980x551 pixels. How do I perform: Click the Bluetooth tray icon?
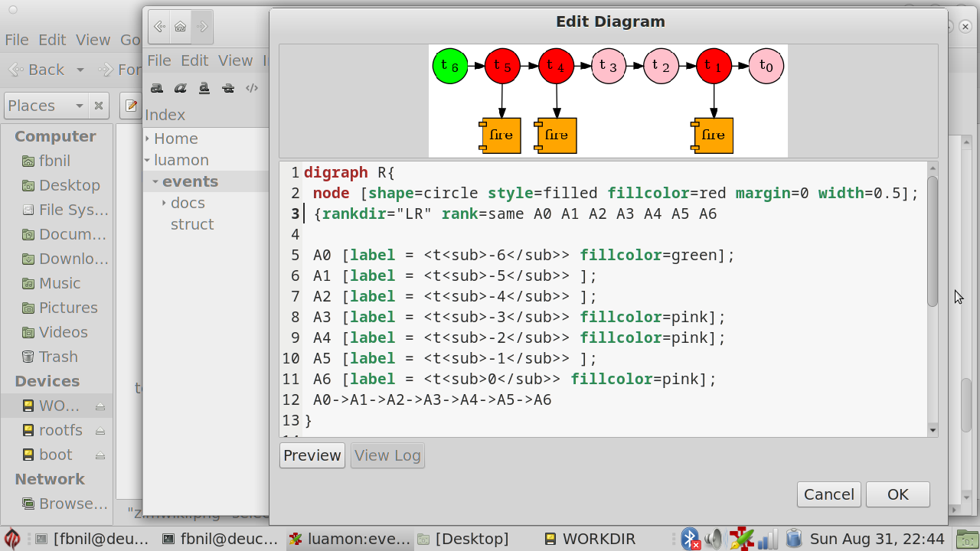pos(690,539)
